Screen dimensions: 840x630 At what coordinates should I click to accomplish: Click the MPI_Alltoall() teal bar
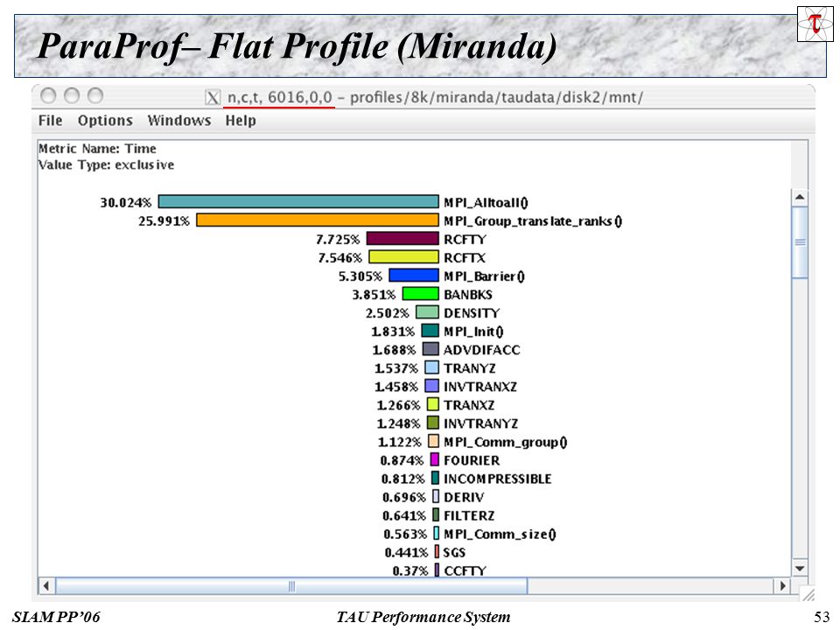click(x=298, y=201)
